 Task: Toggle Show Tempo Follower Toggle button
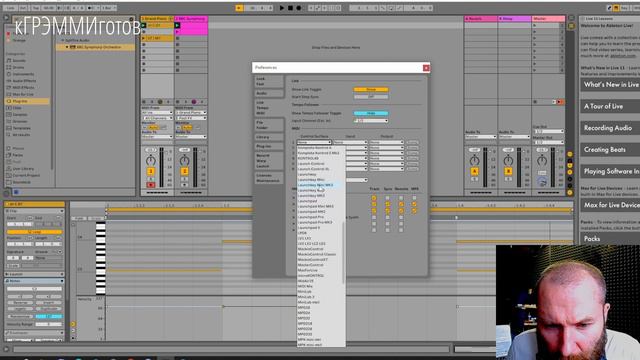(x=371, y=113)
